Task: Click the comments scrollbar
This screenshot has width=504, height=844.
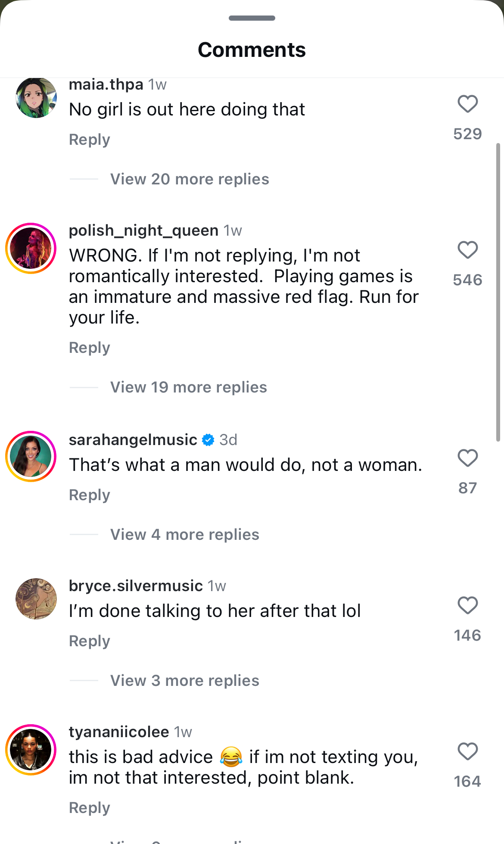Action: [498, 292]
